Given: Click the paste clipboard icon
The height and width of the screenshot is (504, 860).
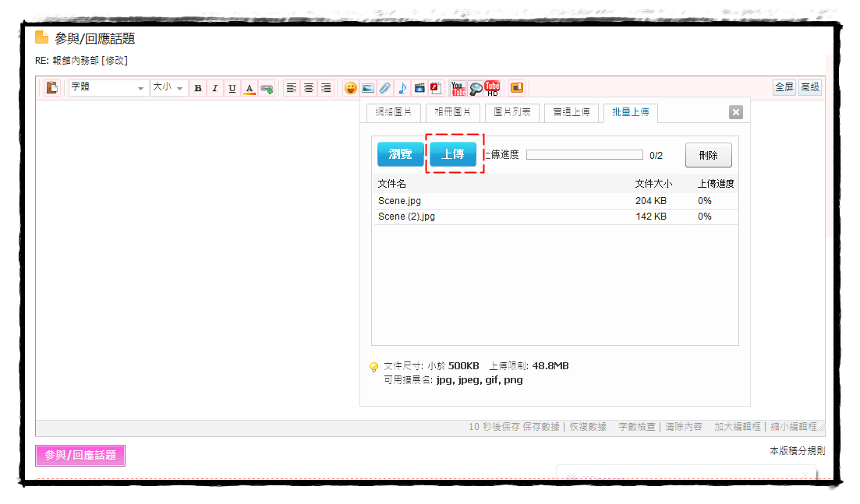Looking at the screenshot, I should pyautogui.click(x=52, y=88).
